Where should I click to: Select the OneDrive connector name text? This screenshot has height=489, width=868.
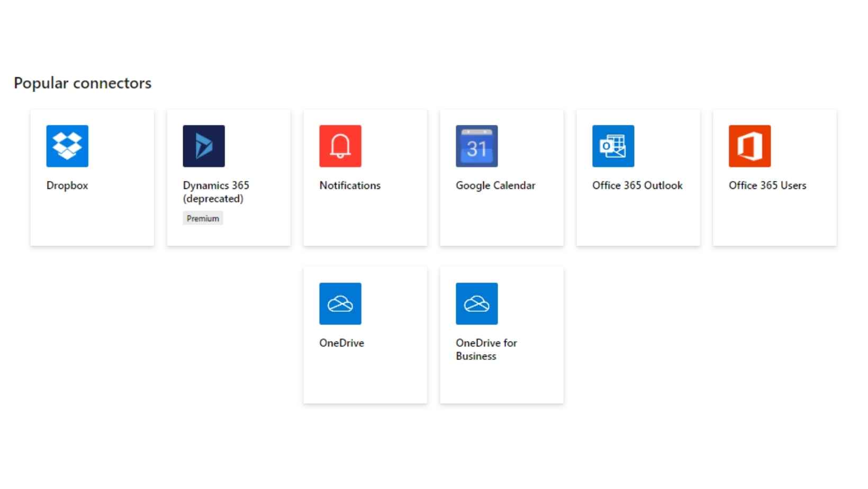341,343
